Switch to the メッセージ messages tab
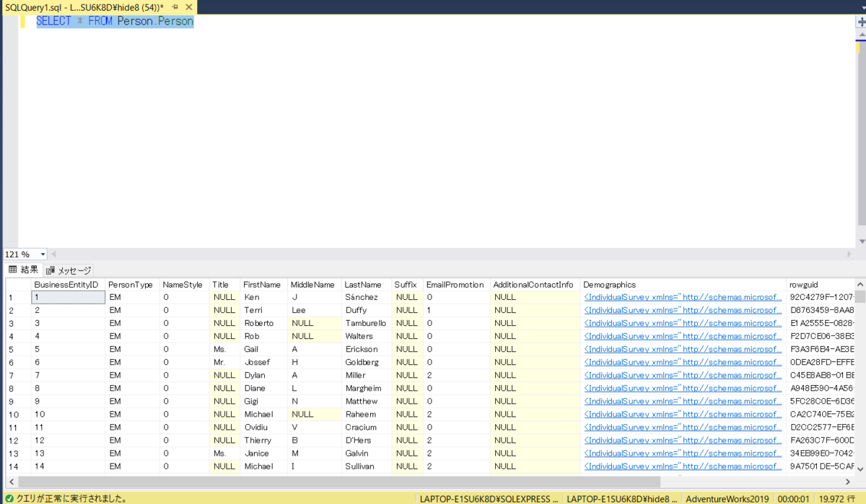The image size is (866, 504). 69,270
